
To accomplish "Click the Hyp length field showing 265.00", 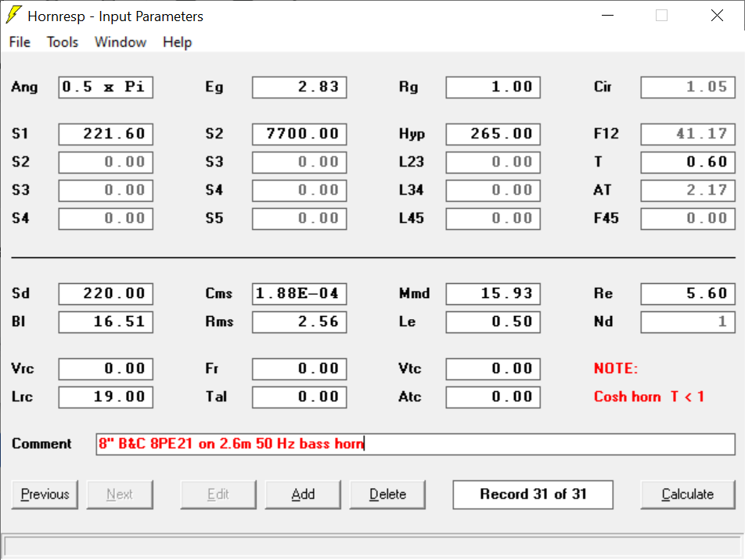I will [493, 134].
